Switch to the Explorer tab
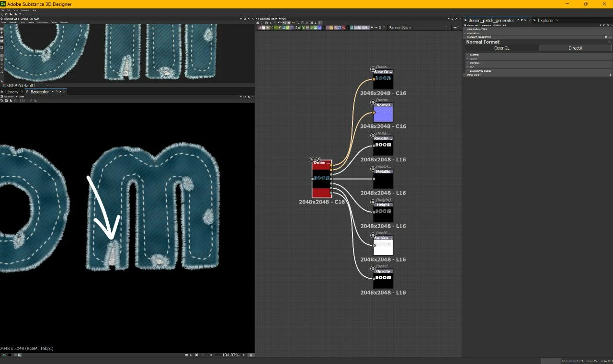The height and width of the screenshot is (364, 613). coord(545,20)
